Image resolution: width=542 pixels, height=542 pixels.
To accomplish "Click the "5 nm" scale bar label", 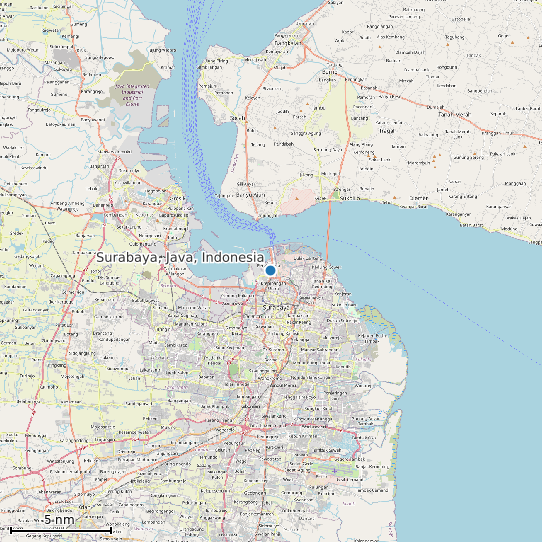I will 59,519.
